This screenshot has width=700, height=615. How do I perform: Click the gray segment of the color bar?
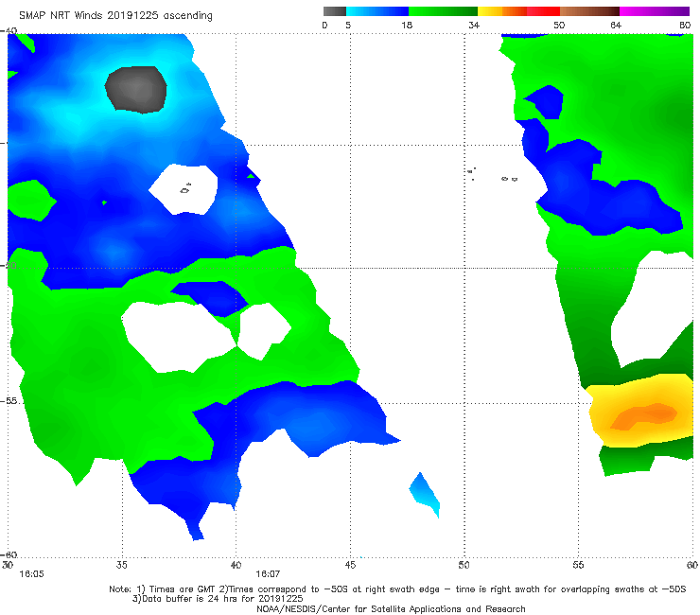click(335, 11)
